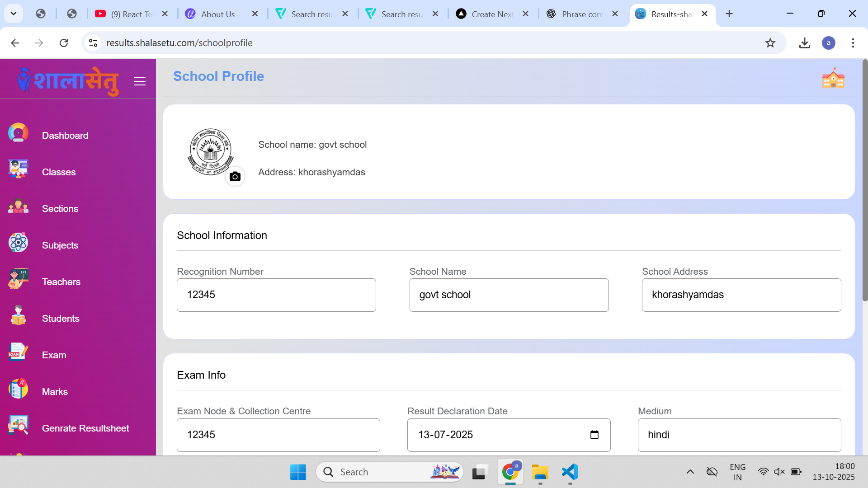Go to the Teachers page
The height and width of the screenshot is (488, 868).
[x=61, y=282]
